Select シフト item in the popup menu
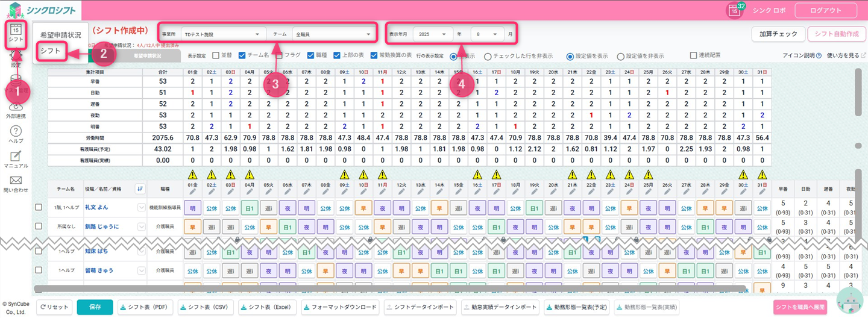This screenshot has height=318, width=868. [51, 51]
